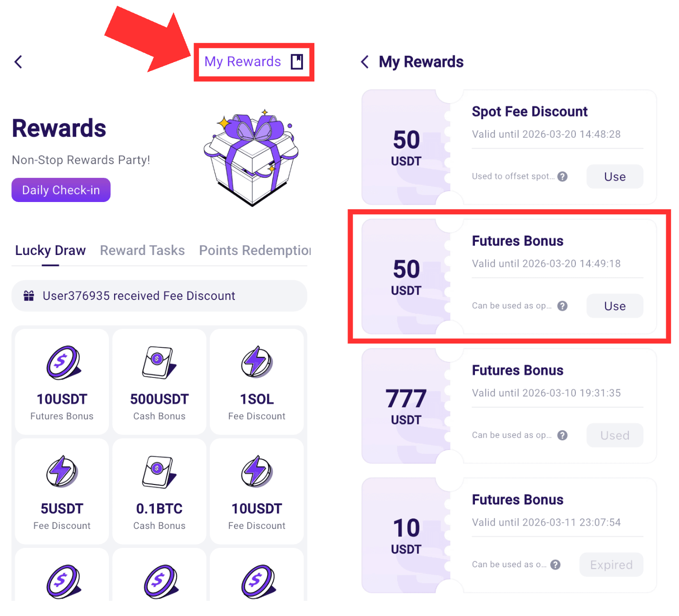This screenshot has height=616, width=679.
Task: Open help icon on expired 10 USDT bonus
Action: coord(556,564)
